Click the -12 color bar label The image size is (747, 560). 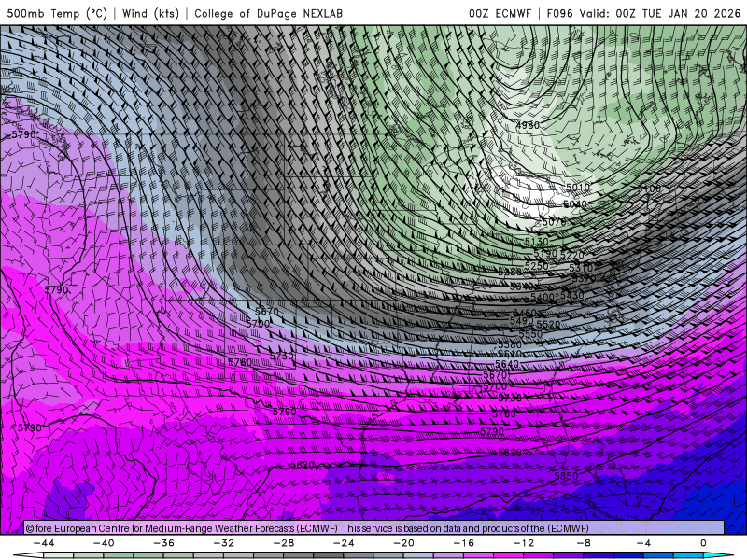(524, 543)
